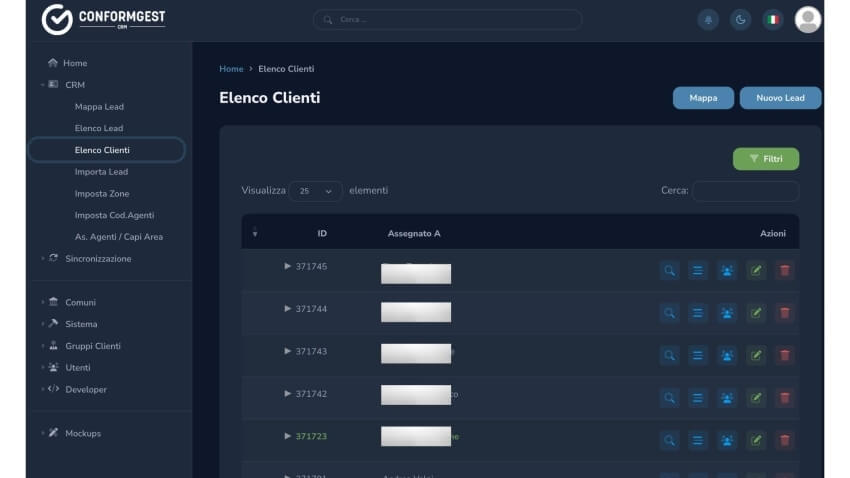View client 371742 with magnifier icon
The image size is (850, 478).
coord(669,398)
